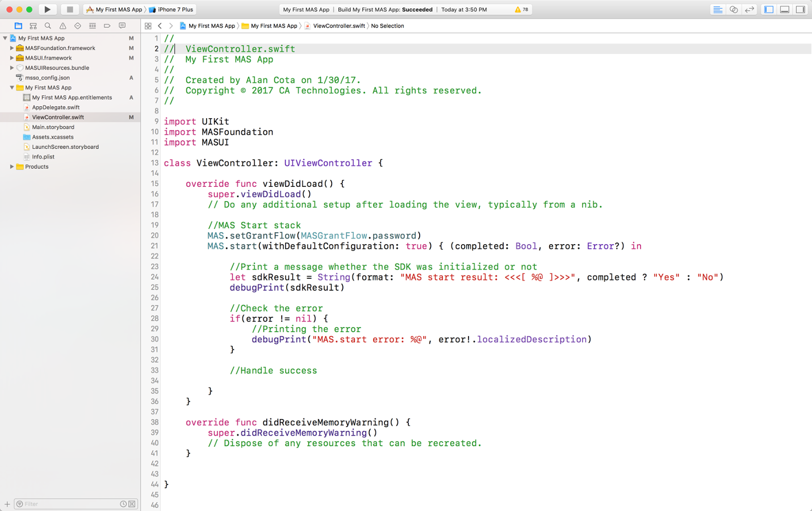Viewport: 812px width, 511px height.
Task: Run the app with the Play button
Action: pos(48,10)
